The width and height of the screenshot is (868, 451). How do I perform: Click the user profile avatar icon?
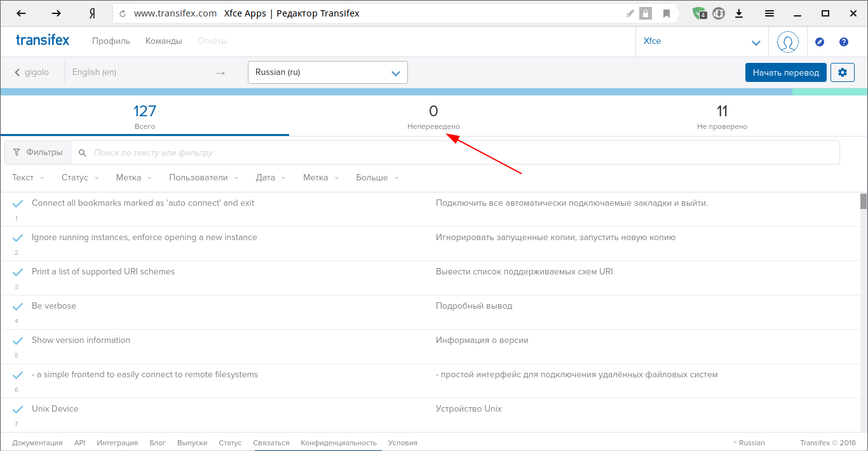pyautogui.click(x=788, y=42)
